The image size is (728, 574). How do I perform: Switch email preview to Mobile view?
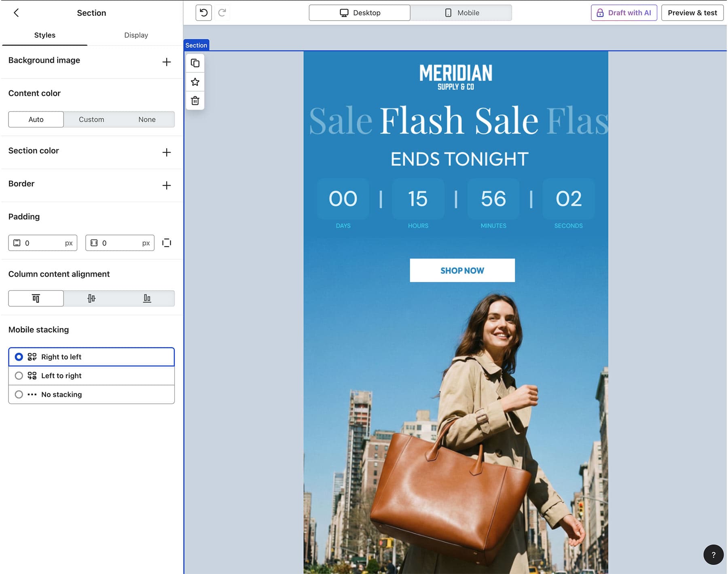pos(461,13)
